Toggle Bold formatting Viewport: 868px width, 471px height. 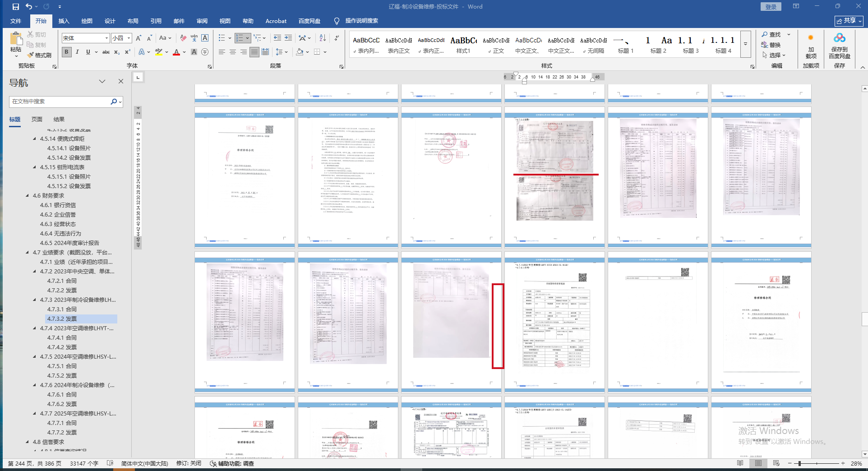tap(66, 52)
